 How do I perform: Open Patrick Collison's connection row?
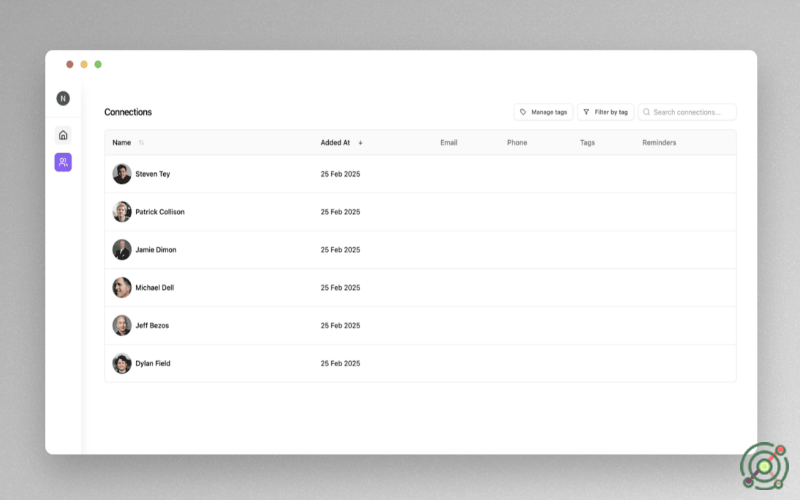pos(160,212)
